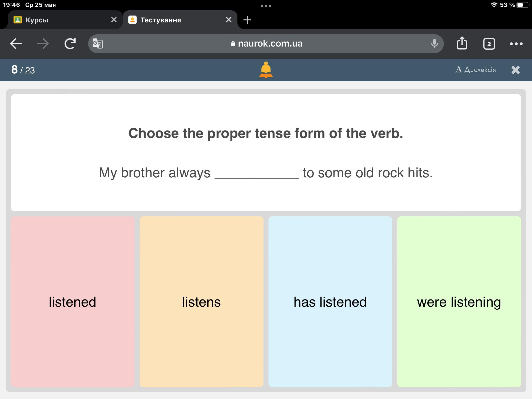The image size is (532, 399).
Task: Open a new tab with plus button
Action: [x=247, y=20]
